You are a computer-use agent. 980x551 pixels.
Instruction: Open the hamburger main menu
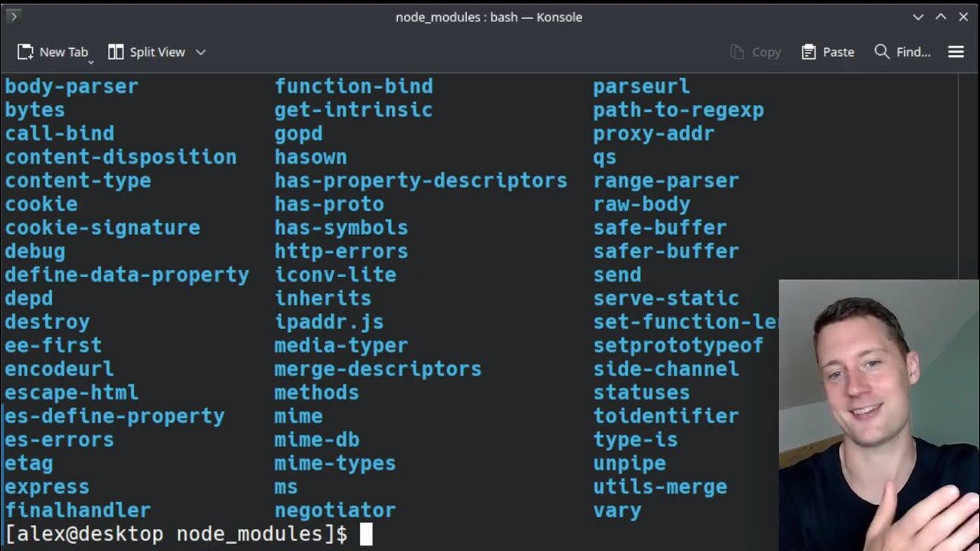point(955,52)
